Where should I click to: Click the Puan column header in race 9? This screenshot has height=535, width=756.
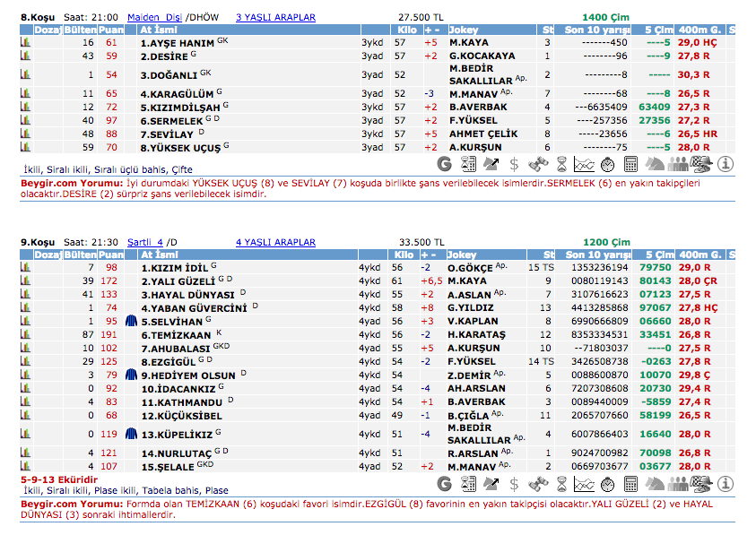(x=110, y=255)
